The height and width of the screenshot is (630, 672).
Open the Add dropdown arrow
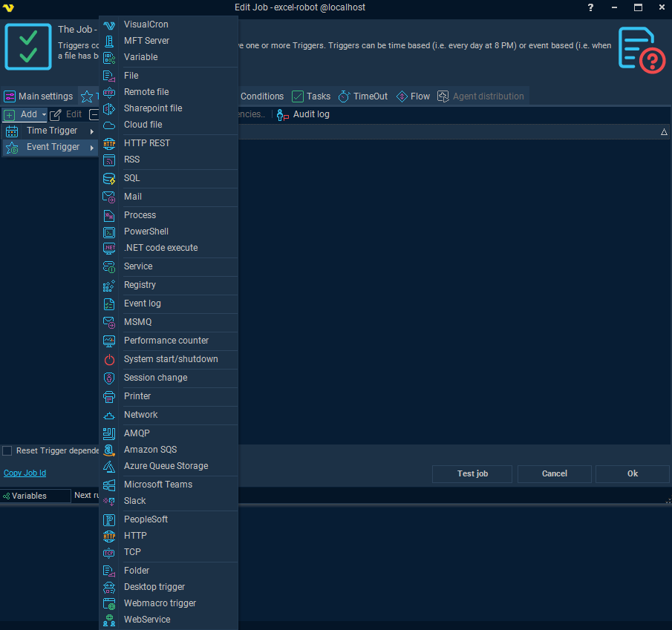[44, 114]
